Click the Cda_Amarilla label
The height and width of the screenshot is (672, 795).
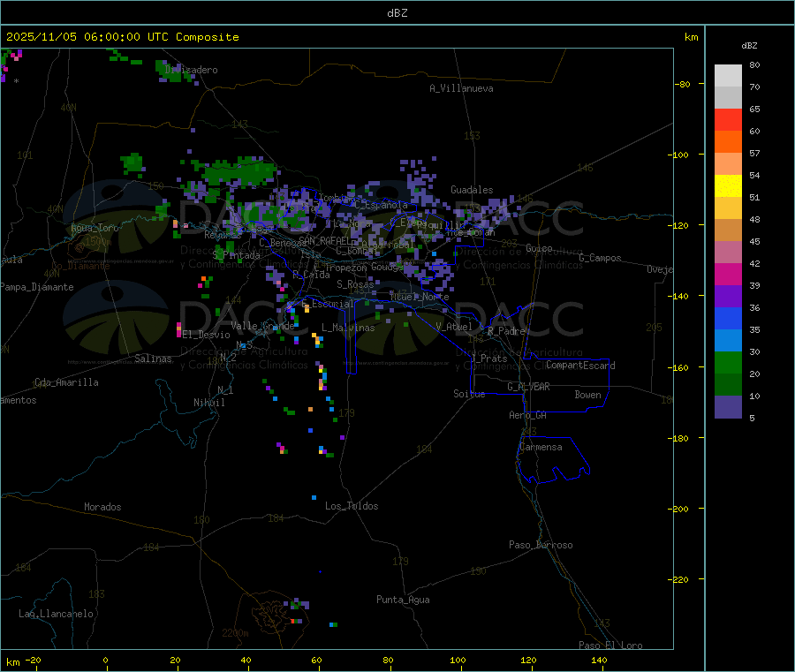[x=66, y=382]
